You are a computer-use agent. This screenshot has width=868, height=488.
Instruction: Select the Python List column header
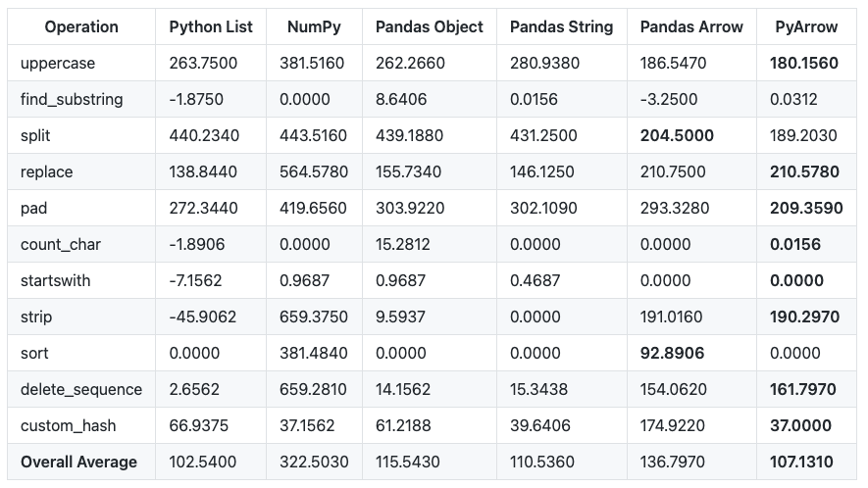tap(211, 26)
